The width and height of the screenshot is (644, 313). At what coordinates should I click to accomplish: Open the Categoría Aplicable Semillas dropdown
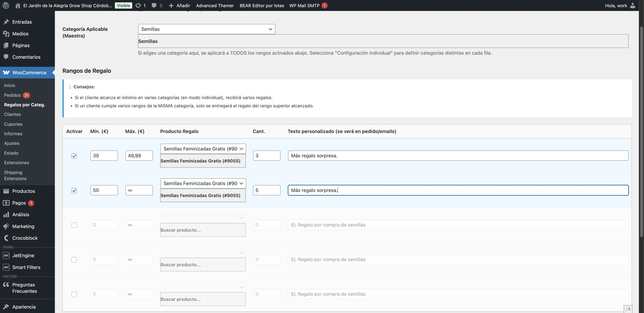pyautogui.click(x=206, y=29)
